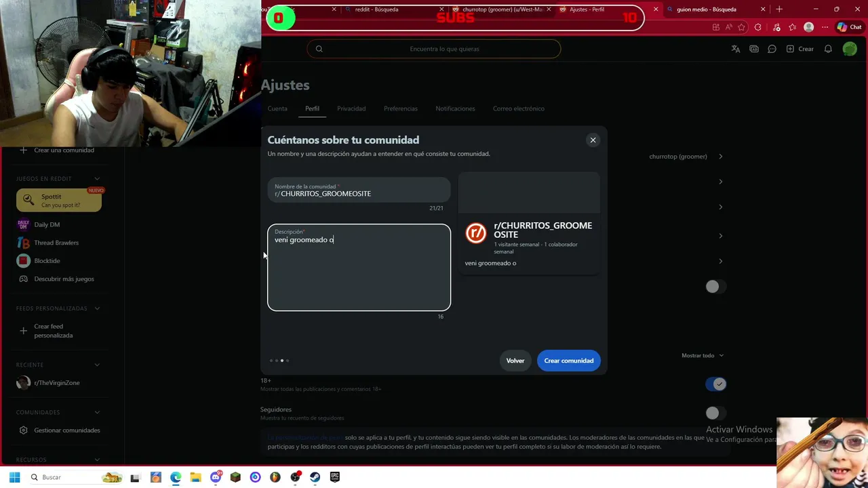Switch to the Cuenta settings tab
The width and height of the screenshot is (868, 488).
tap(277, 108)
